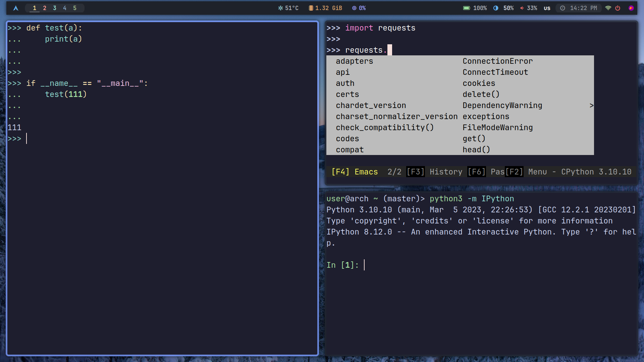This screenshot has width=644, height=362.
Task: Click '[F6]' paste mode toggle in toolbar
Action: (x=477, y=172)
